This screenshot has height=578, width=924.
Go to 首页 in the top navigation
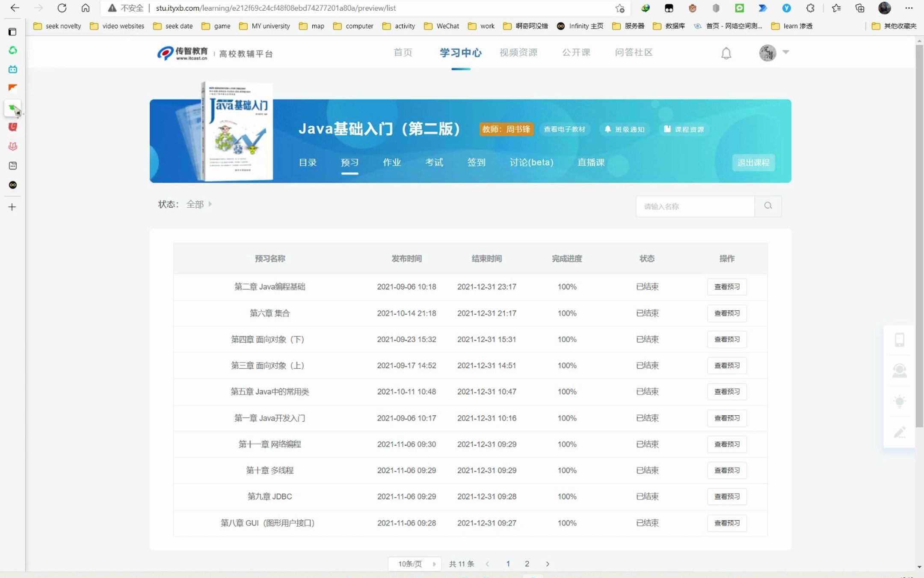click(403, 53)
